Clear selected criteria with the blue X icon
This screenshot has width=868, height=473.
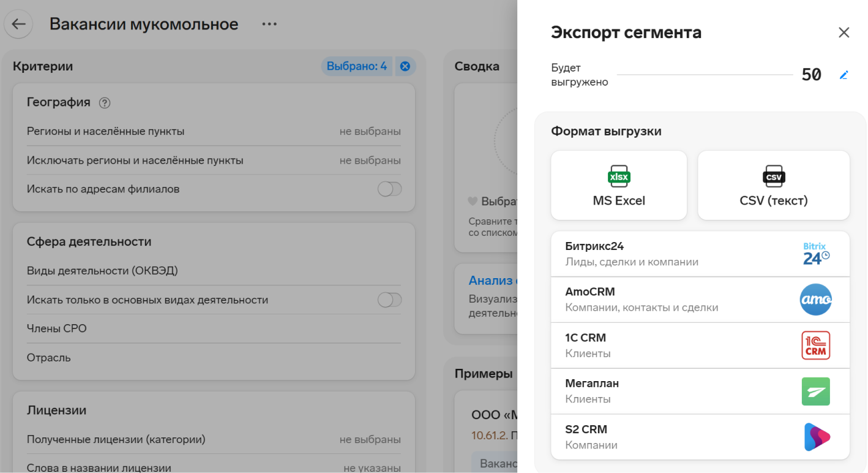click(x=405, y=66)
